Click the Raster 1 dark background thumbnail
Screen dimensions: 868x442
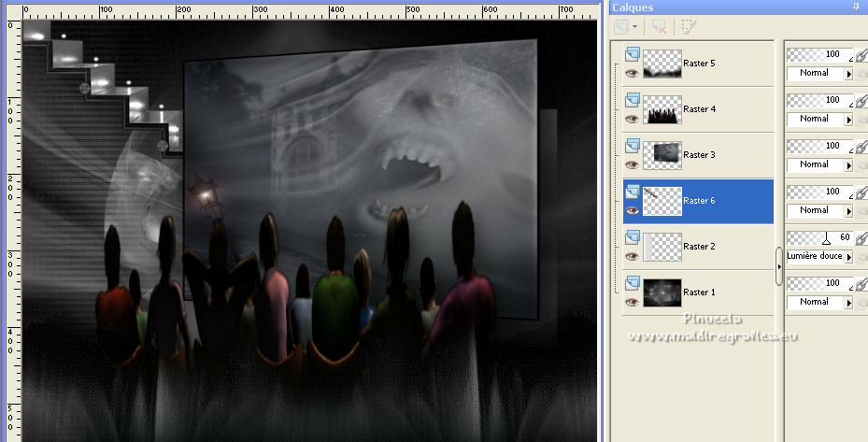pyautogui.click(x=662, y=293)
